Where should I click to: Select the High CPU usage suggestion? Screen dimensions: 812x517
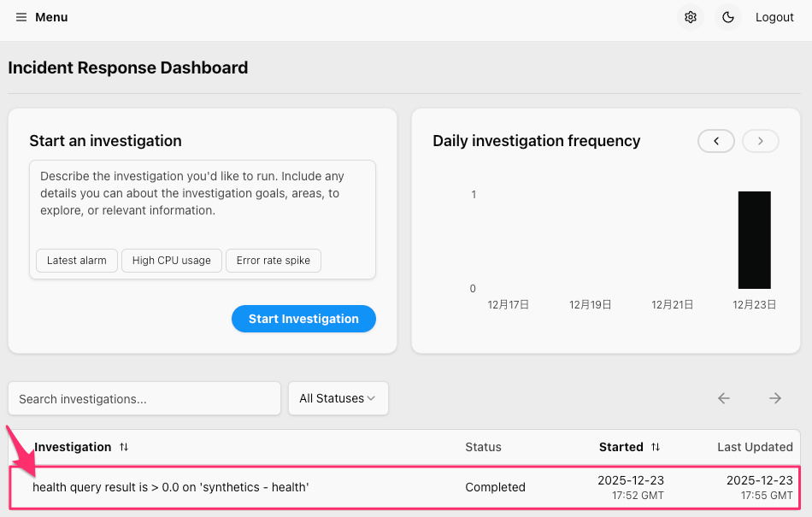pyautogui.click(x=172, y=261)
